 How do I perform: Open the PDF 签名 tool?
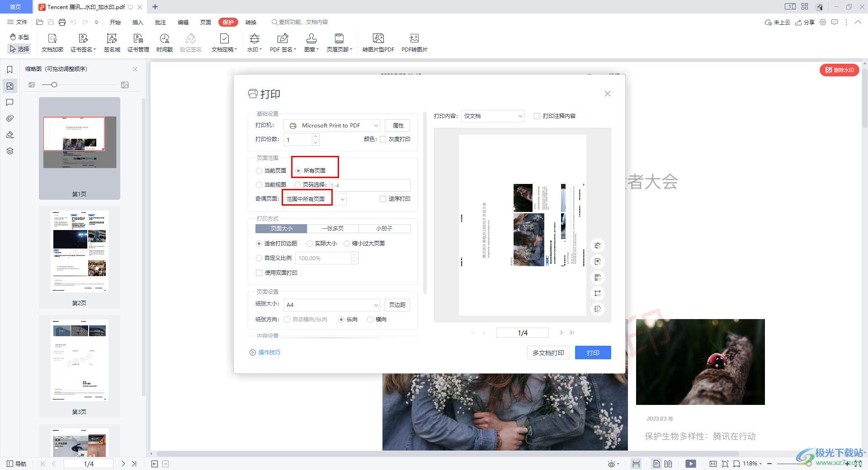[x=283, y=43]
